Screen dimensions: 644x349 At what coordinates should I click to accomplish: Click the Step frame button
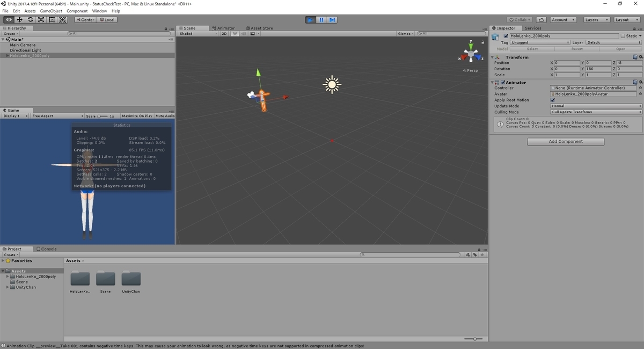coord(332,20)
